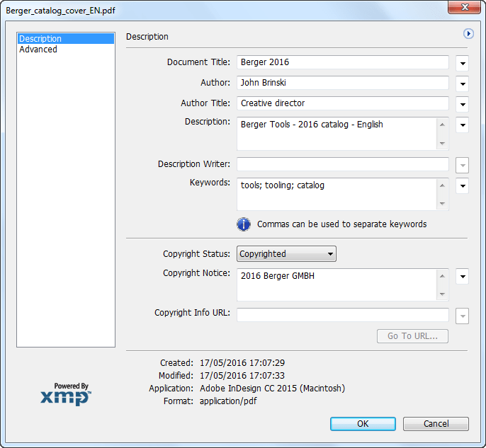Image resolution: width=486 pixels, height=448 pixels.
Task: Click Description box scroll up arrow
Action: click(x=442, y=125)
